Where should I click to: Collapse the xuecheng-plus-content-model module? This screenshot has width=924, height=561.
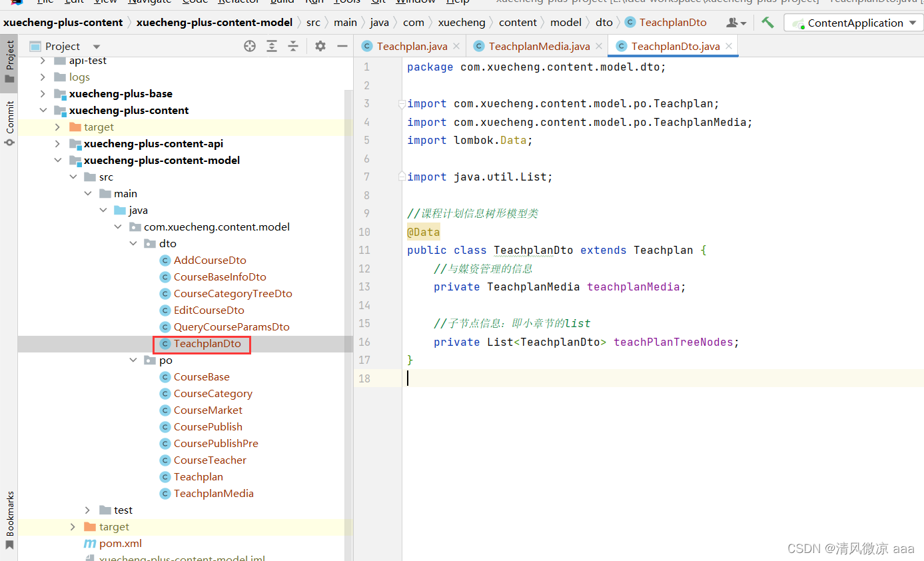(x=57, y=160)
